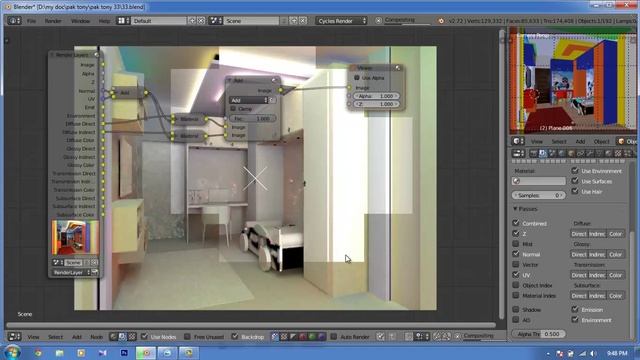Select backdrop Color and Alpha channel icon
This screenshot has height=360, width=640.
click(275, 337)
